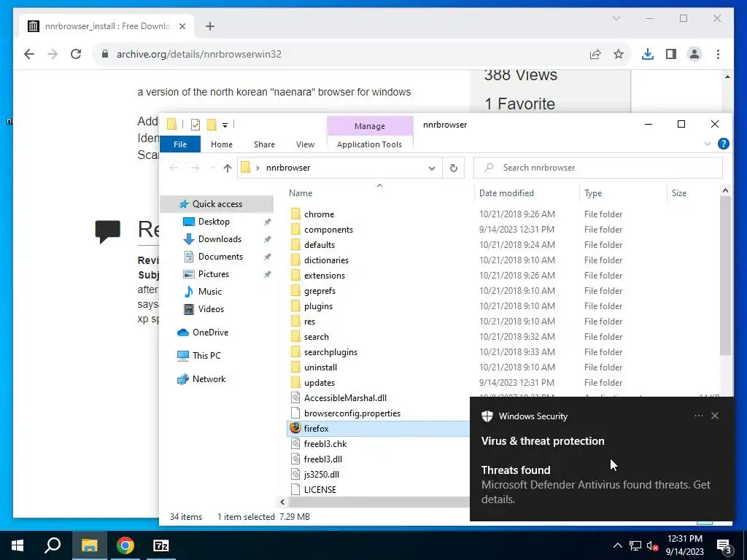Select the extensions folder
This screenshot has width=747, height=560.
[325, 276]
